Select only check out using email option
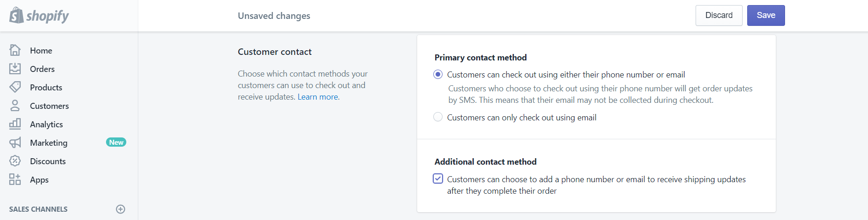This screenshot has height=220, width=868. pos(438,117)
